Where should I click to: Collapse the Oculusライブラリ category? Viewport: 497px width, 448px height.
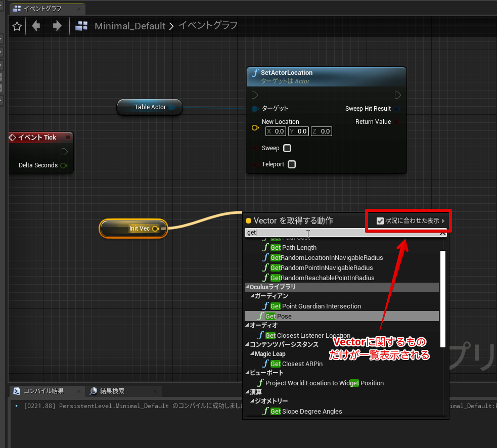[x=247, y=287]
